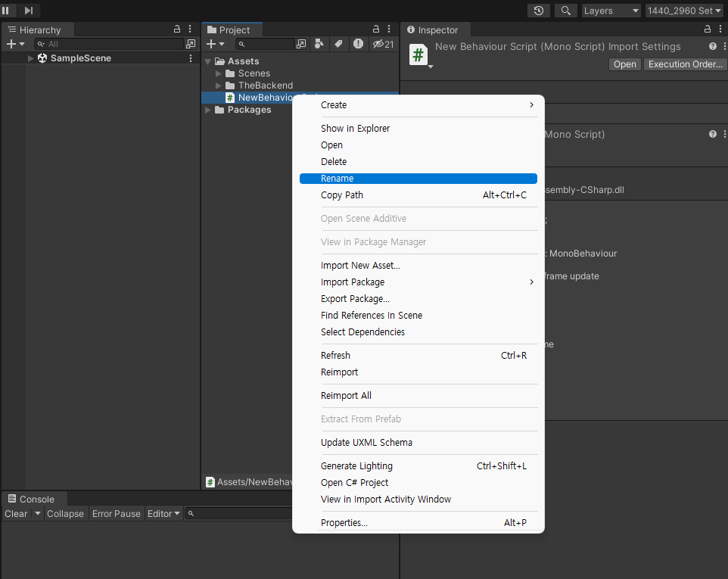
Task: Open the Project panel more options menu
Action: 389,30
